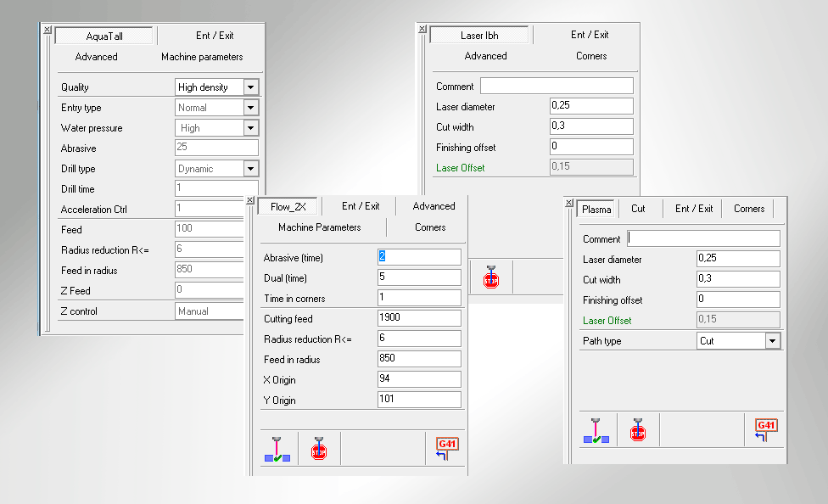The image size is (828, 504).
Task: Click Feed in radius field in AquaTall
Action: (x=210, y=270)
